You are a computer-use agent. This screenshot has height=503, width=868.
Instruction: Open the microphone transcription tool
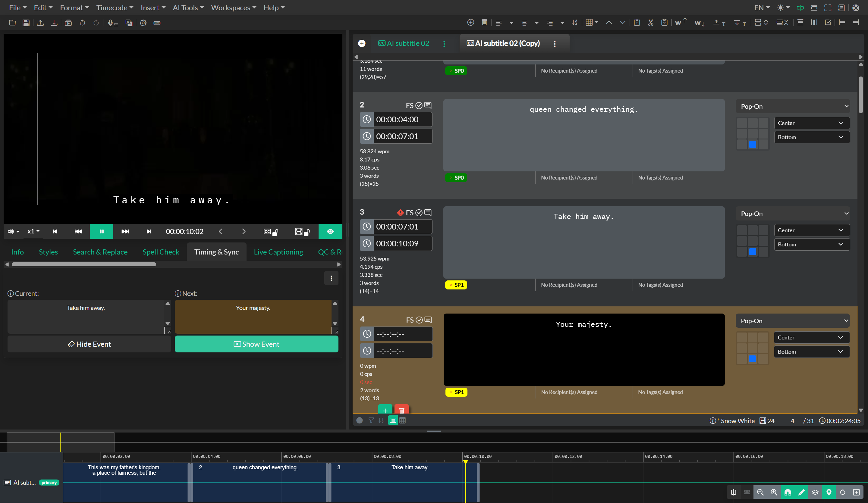113,23
